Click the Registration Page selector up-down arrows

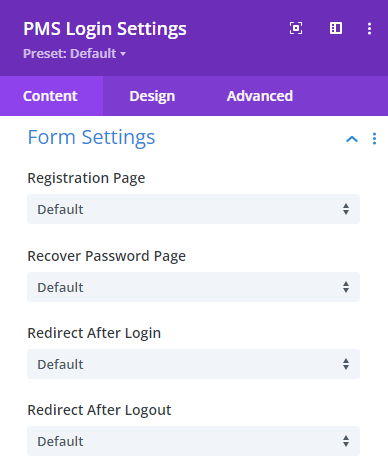(346, 209)
